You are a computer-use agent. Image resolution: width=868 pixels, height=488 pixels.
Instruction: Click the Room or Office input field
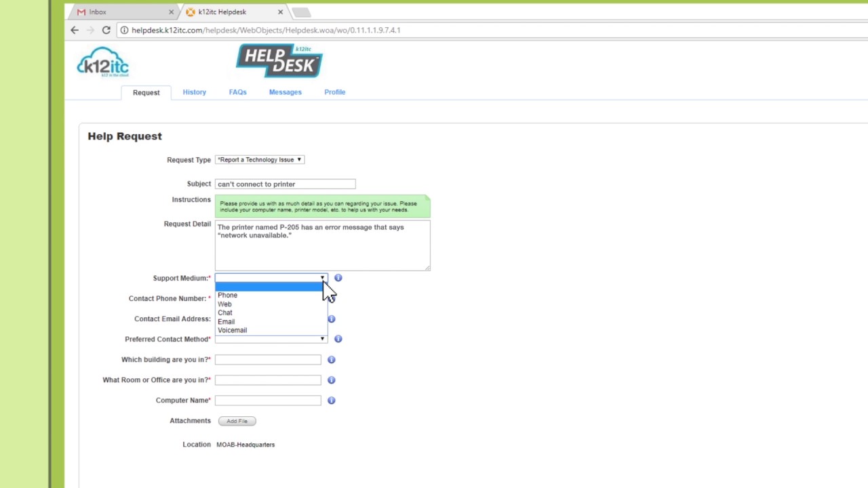[x=268, y=380]
